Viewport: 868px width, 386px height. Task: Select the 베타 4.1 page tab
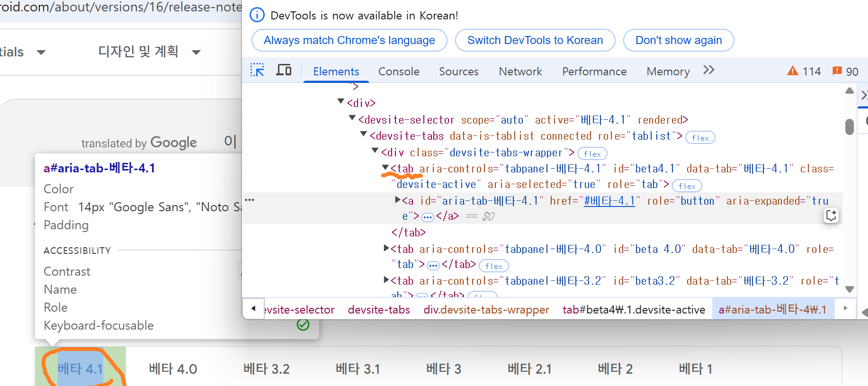[81, 369]
